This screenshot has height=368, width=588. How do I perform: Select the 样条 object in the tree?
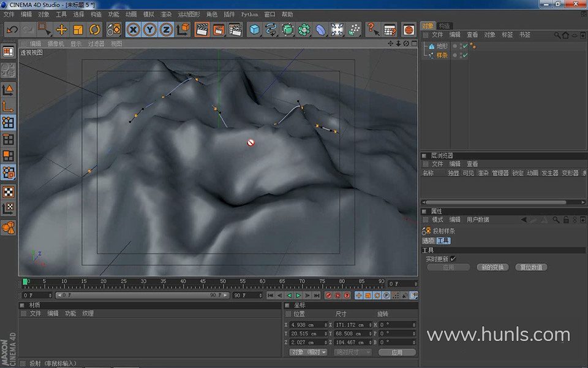(x=442, y=55)
